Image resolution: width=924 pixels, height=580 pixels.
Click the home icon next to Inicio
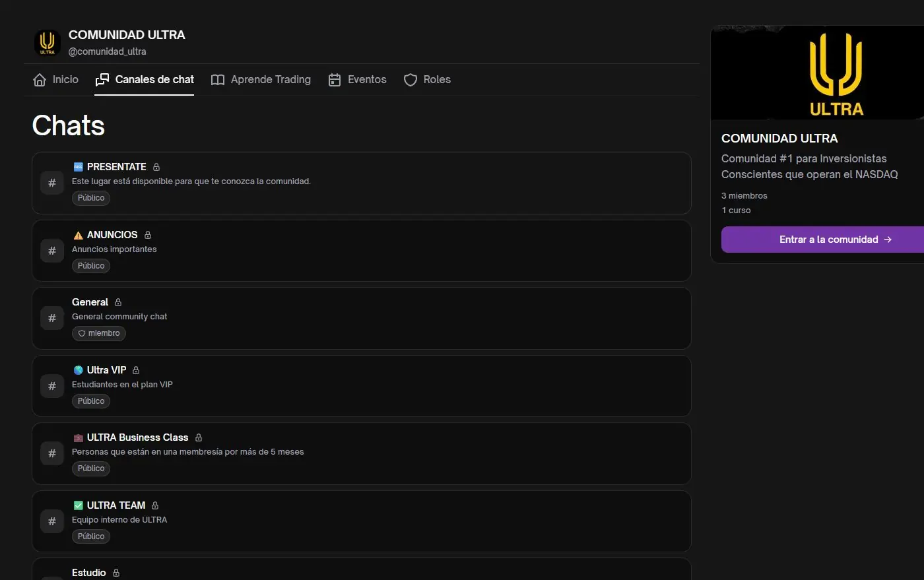[40, 80]
